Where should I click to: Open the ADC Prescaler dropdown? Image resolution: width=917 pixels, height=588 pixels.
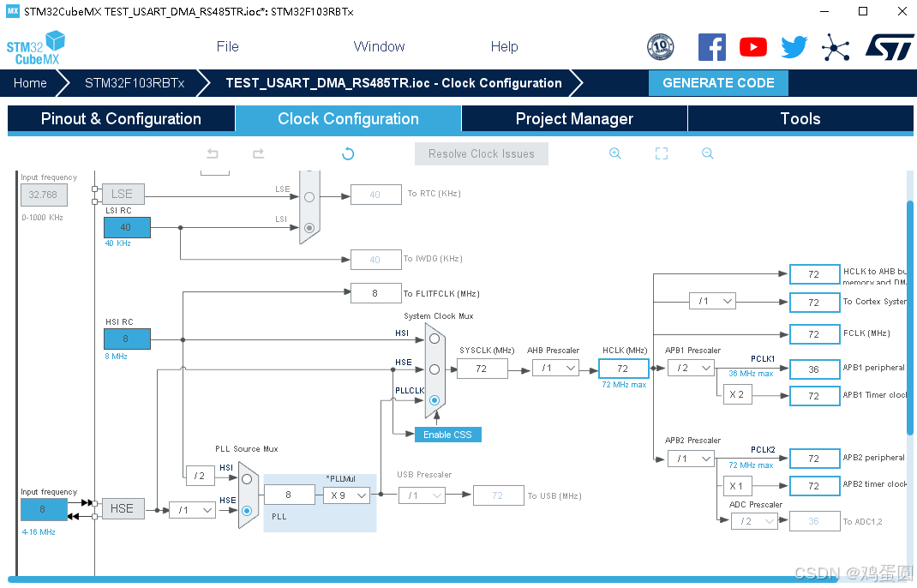[x=754, y=521]
